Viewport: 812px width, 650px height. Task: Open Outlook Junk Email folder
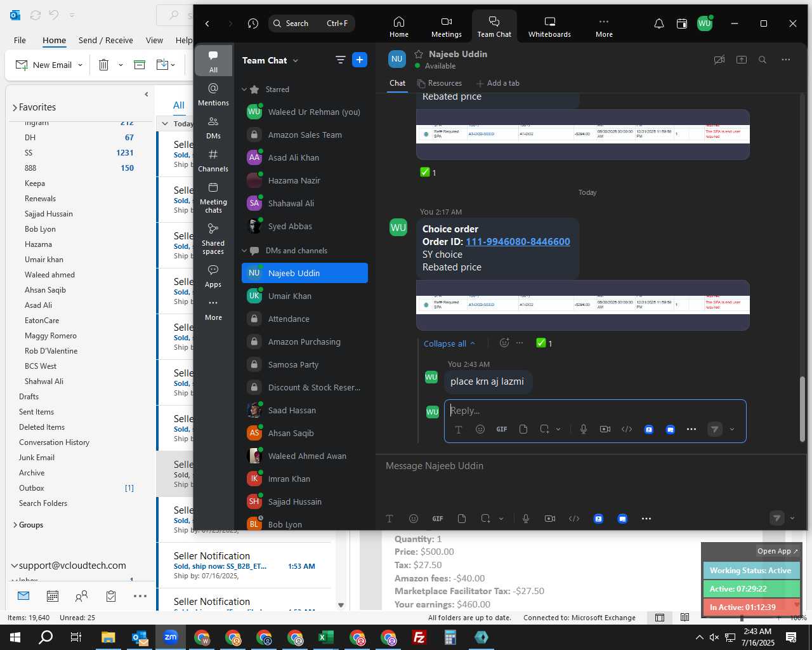[x=37, y=458]
